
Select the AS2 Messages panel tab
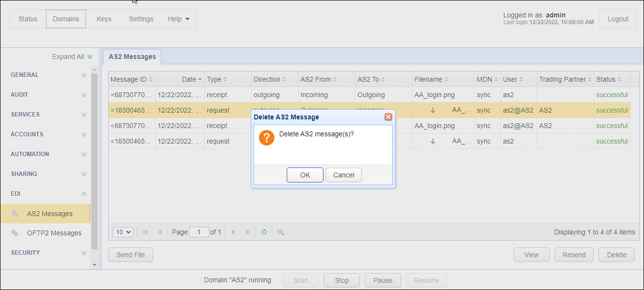pyautogui.click(x=132, y=57)
